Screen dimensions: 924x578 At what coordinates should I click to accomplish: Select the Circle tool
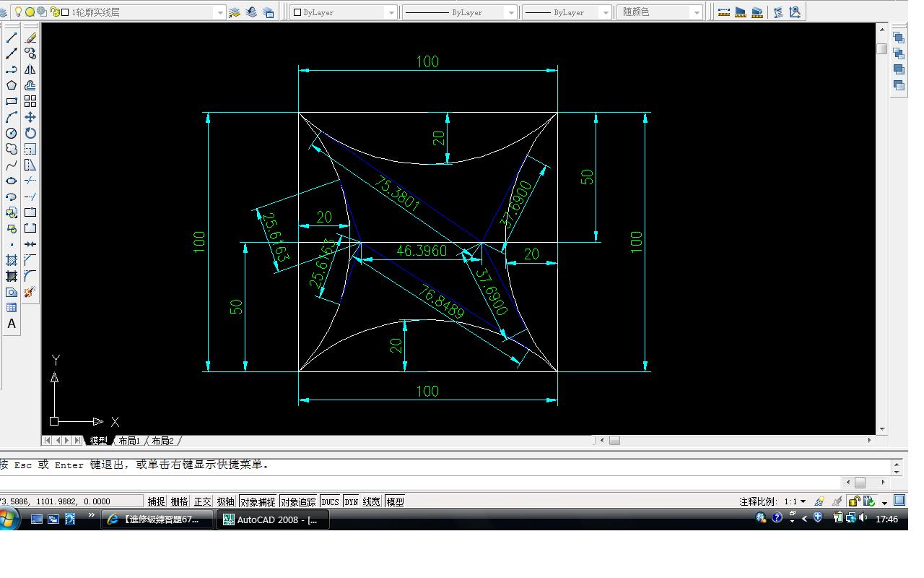12,133
